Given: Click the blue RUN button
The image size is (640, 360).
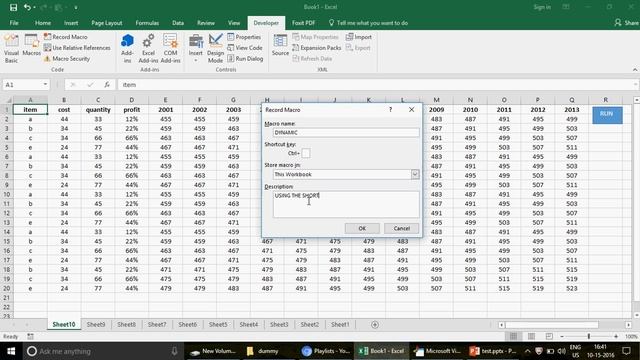Looking at the screenshot, I should pyautogui.click(x=607, y=115).
